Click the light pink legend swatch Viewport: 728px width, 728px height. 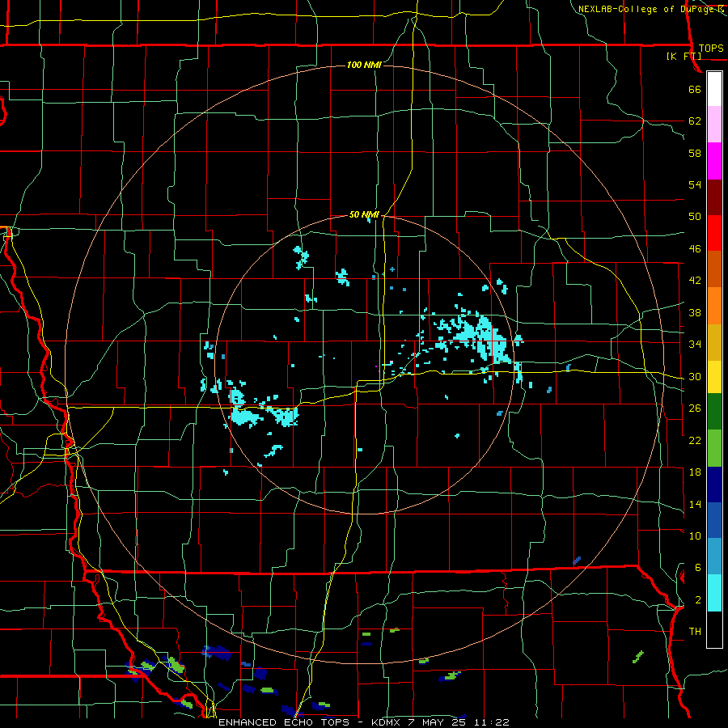pos(714,125)
